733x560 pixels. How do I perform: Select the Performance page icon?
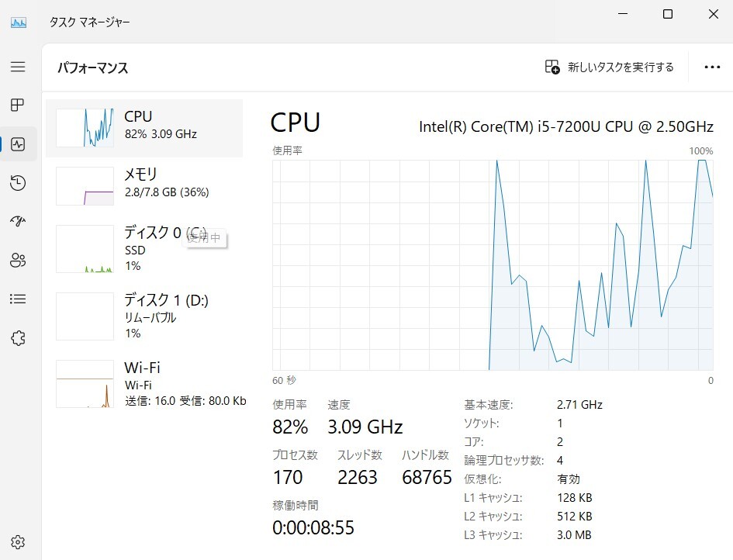pos(18,144)
